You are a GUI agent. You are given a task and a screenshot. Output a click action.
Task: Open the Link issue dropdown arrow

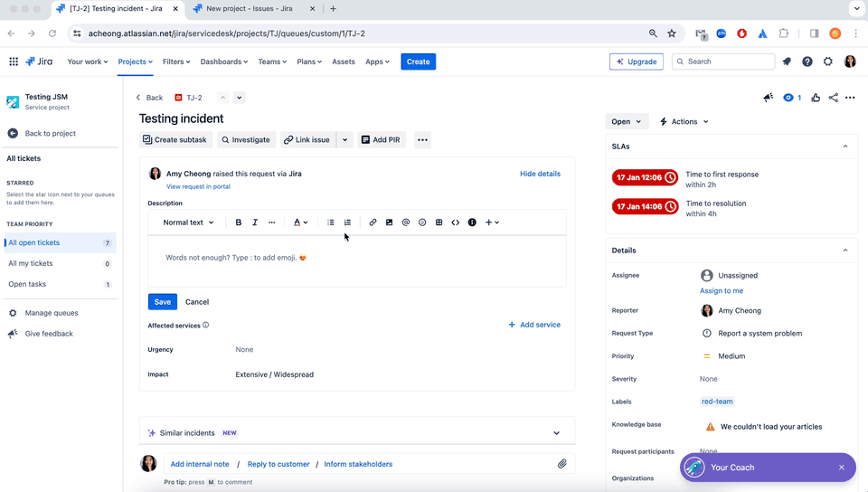[344, 140]
